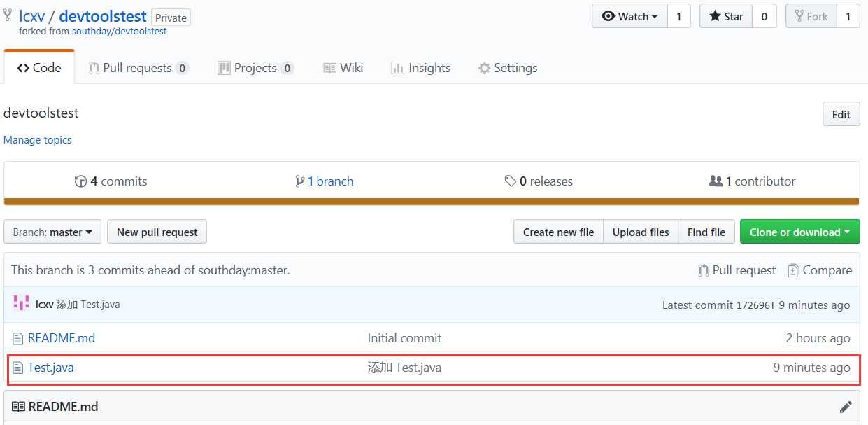868x425 pixels.
Task: Open README.md file in file list
Action: 62,338
